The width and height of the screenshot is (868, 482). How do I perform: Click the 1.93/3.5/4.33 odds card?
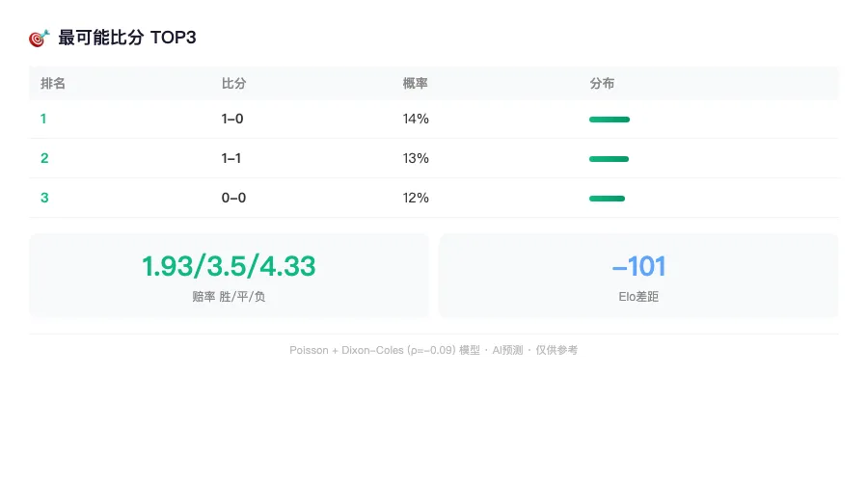[229, 276]
